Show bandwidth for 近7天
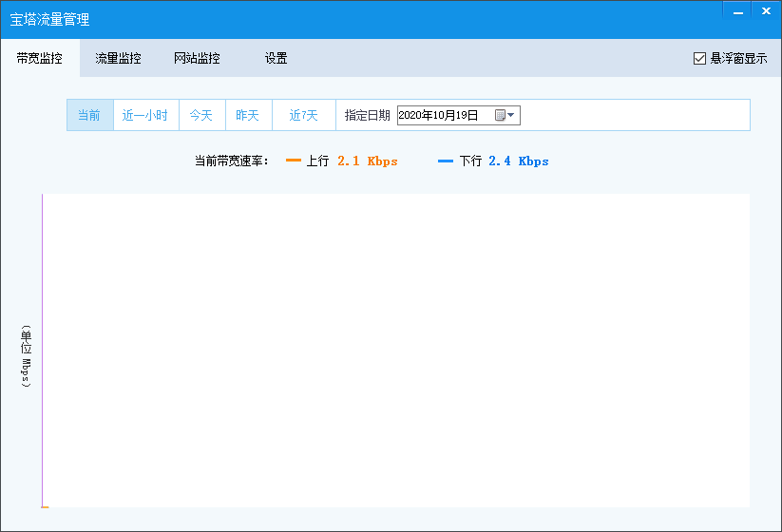 pos(304,115)
